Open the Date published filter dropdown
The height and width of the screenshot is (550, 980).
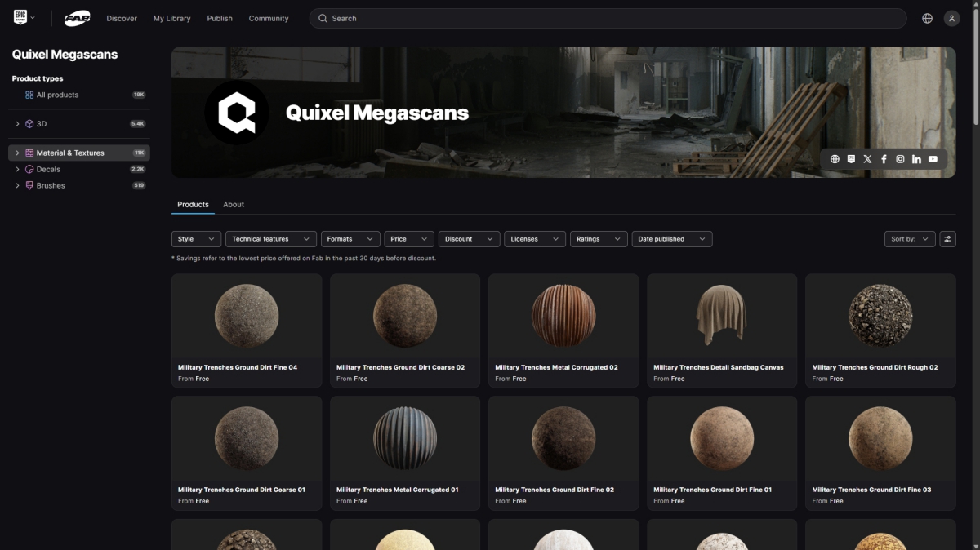point(671,239)
